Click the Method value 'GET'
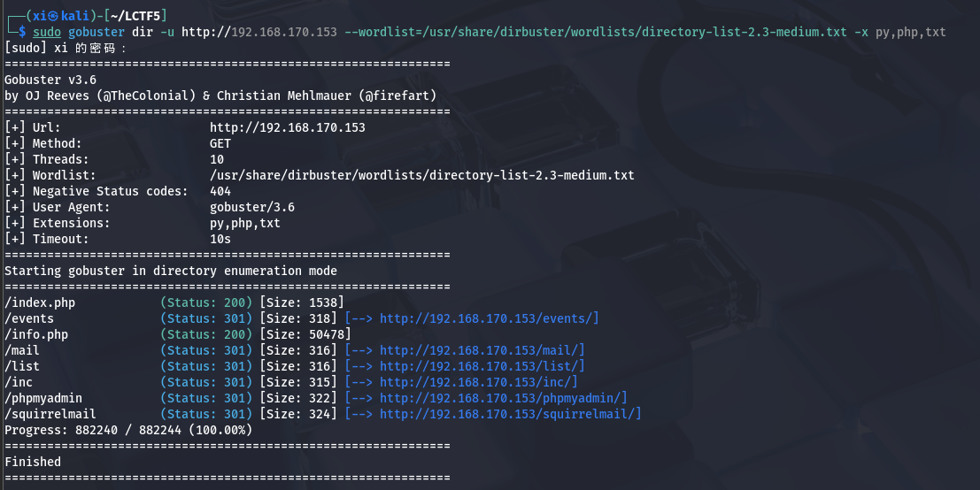Viewport: 980px width, 490px height. pyautogui.click(x=220, y=143)
